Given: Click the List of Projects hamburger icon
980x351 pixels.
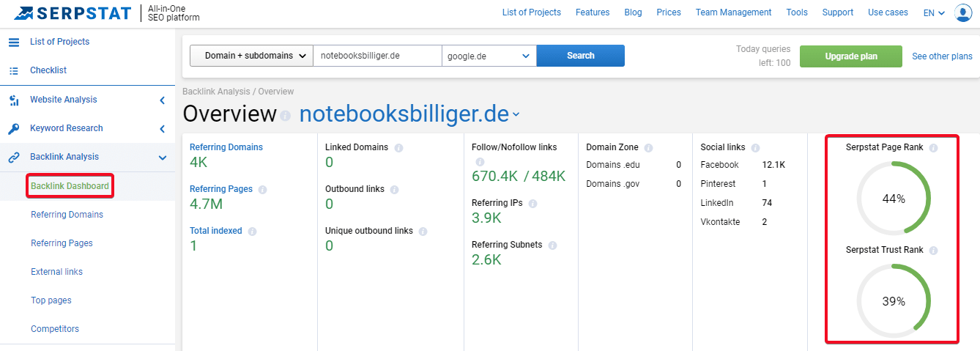Looking at the screenshot, I should [x=14, y=42].
